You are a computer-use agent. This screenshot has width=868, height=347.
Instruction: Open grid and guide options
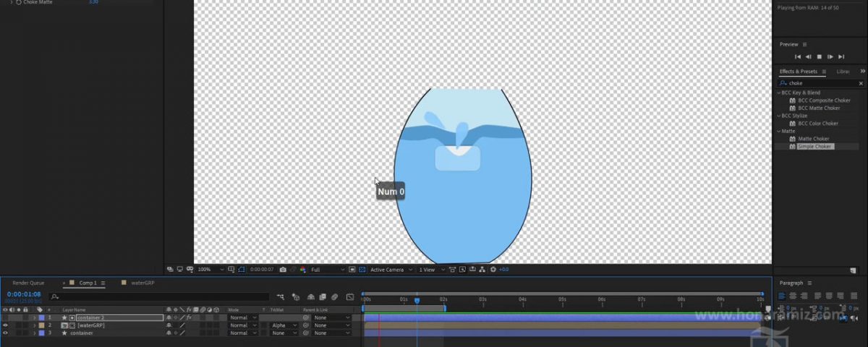[231, 269]
